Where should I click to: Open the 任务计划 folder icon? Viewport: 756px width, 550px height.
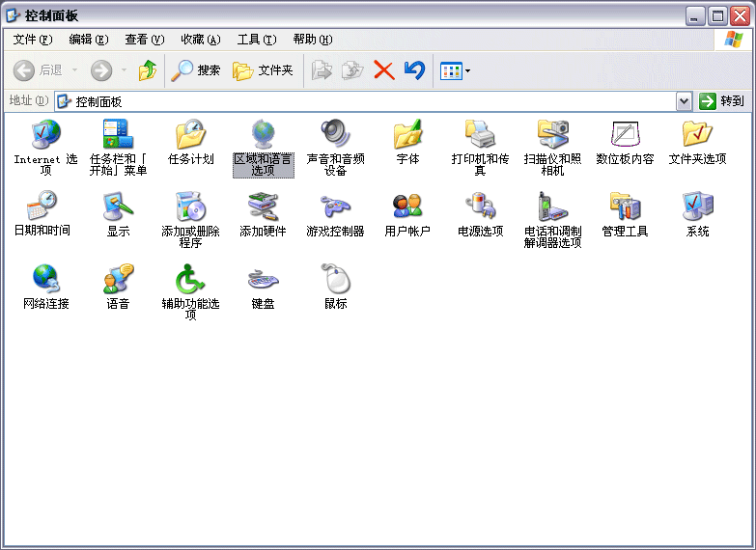click(190, 134)
